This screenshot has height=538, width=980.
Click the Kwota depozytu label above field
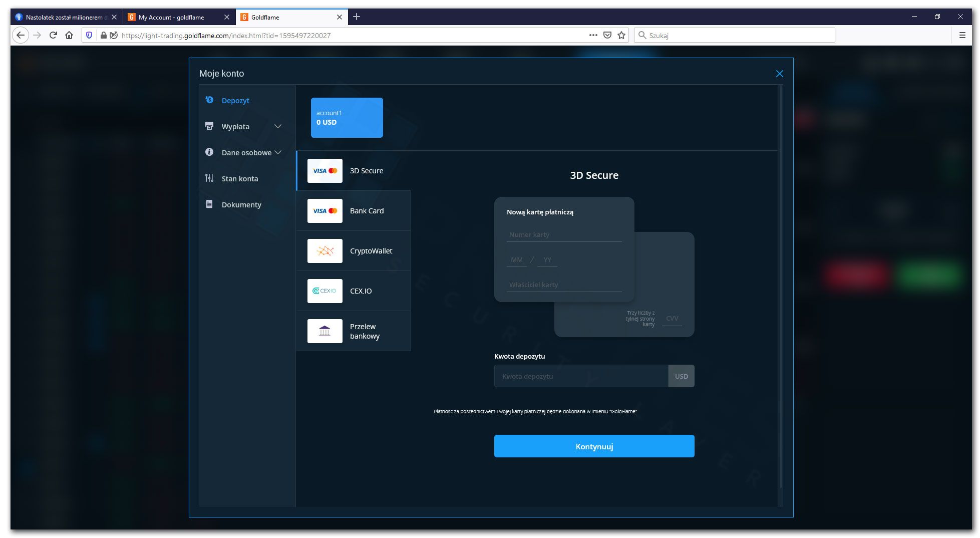(519, 356)
